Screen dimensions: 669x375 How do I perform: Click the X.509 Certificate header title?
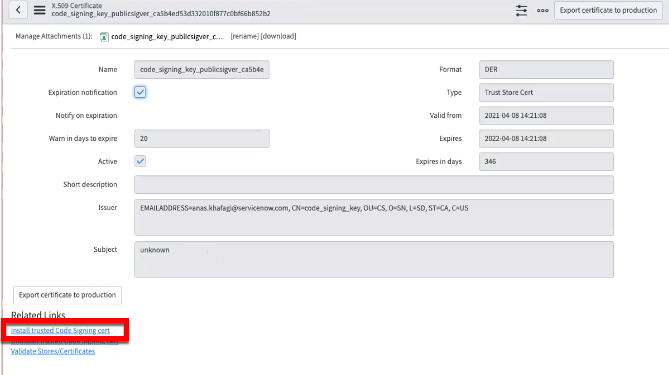tap(77, 6)
